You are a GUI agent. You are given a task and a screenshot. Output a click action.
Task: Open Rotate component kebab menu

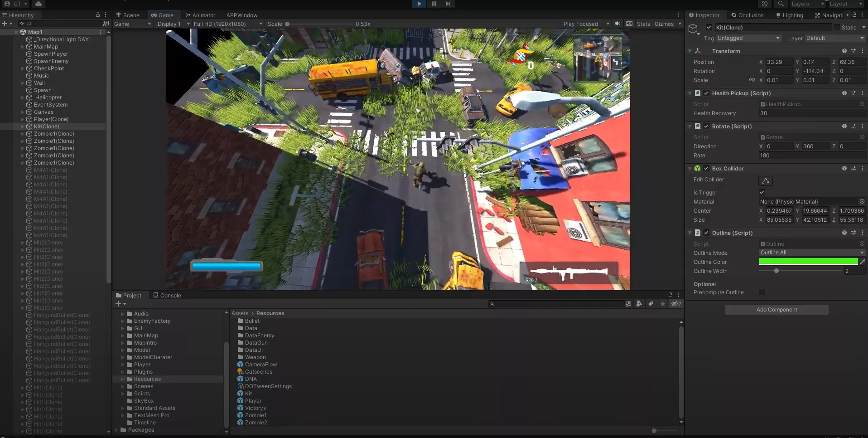(862, 126)
